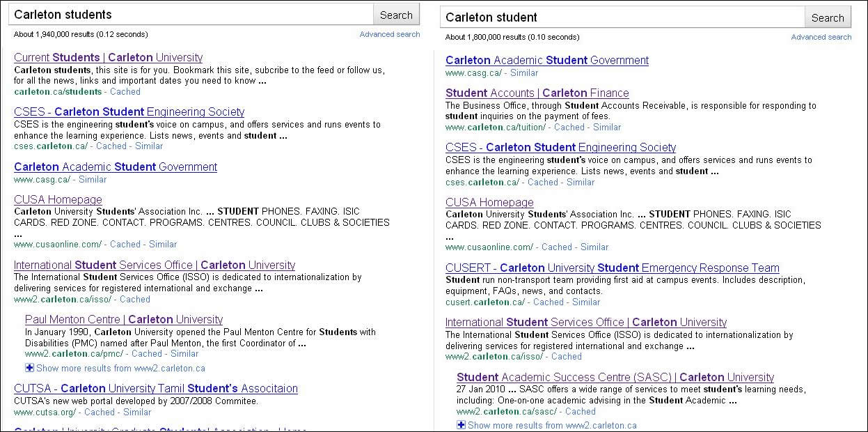
Task: Expand more results plus icon under Student Academic Success Centre
Action: coord(461,425)
